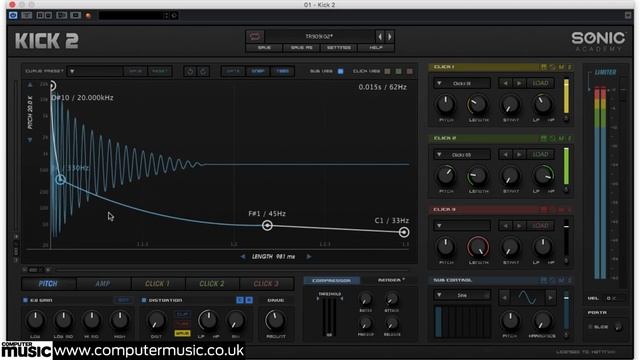The width and height of the screenshot is (640, 360).
Task: Click the Click 2 reset icon
Action: pyautogui.click(x=553, y=138)
